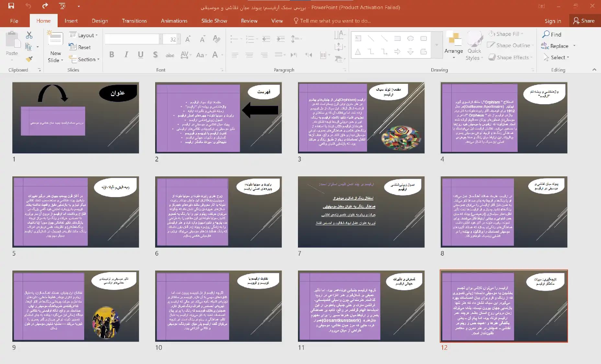Open the Shape Outline dropdown

click(x=511, y=45)
